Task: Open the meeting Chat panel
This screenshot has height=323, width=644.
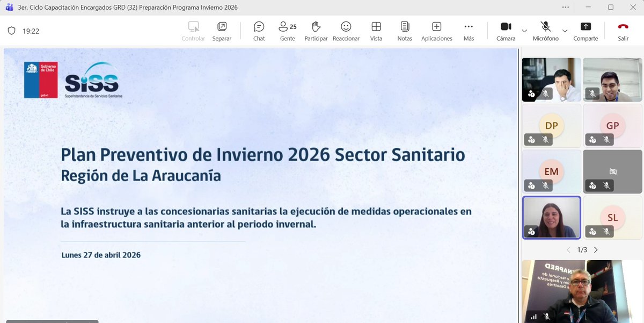Action: click(259, 31)
